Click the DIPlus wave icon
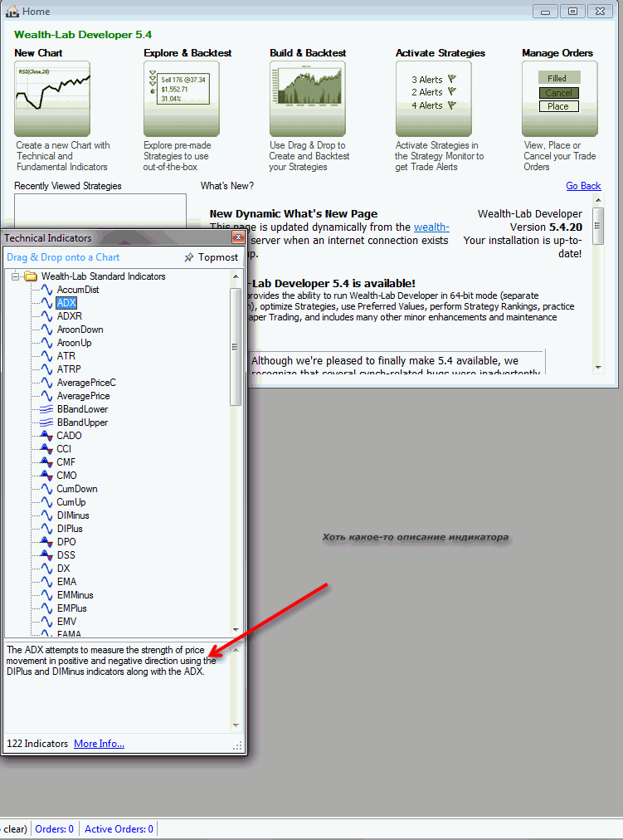Image resolution: width=623 pixels, height=840 pixels. tap(46, 529)
